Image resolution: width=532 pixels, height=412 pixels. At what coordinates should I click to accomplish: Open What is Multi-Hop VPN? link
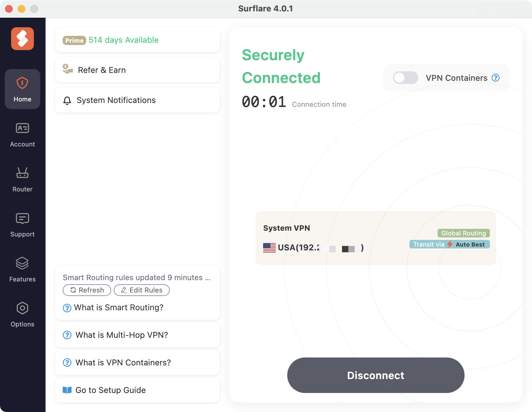122,335
